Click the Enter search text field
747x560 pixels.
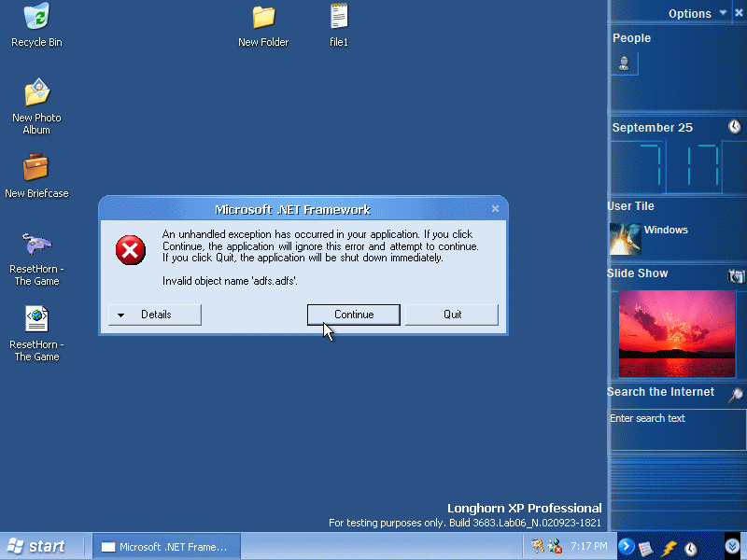pos(678,429)
